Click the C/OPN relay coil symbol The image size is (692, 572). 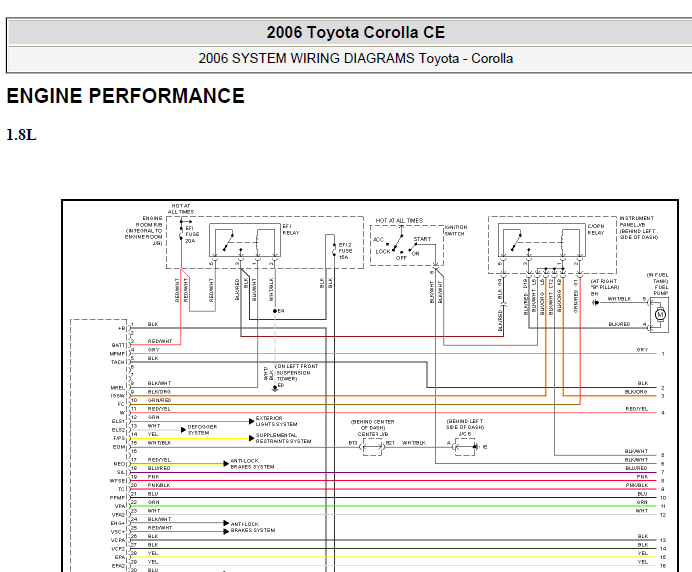pyautogui.click(x=563, y=241)
